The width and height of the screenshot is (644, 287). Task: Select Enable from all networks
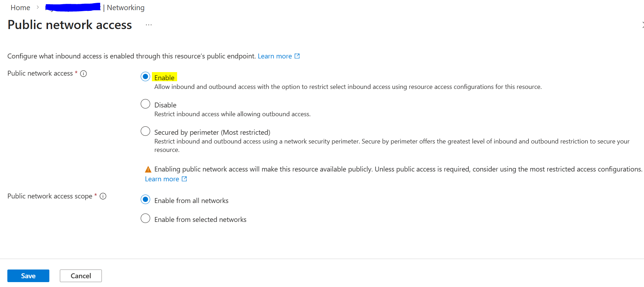pyautogui.click(x=145, y=199)
